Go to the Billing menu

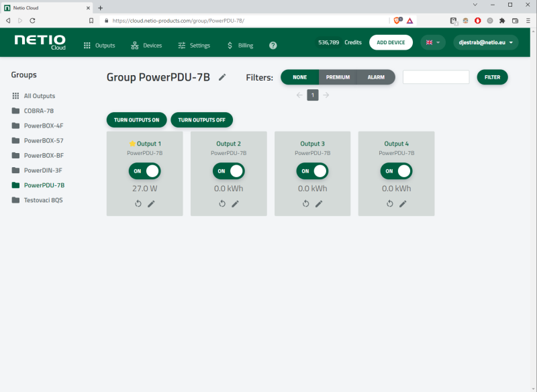(x=240, y=46)
